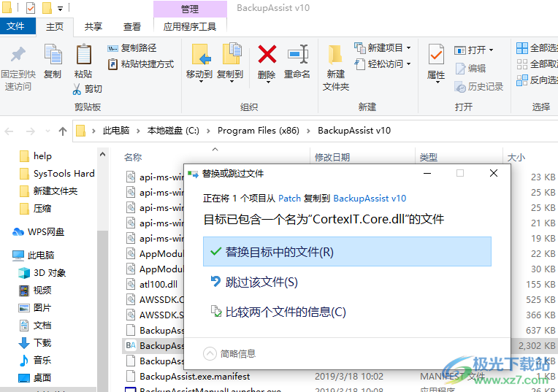Click the BackupAssist v10 destination link
The height and width of the screenshot is (392, 558).
point(370,198)
